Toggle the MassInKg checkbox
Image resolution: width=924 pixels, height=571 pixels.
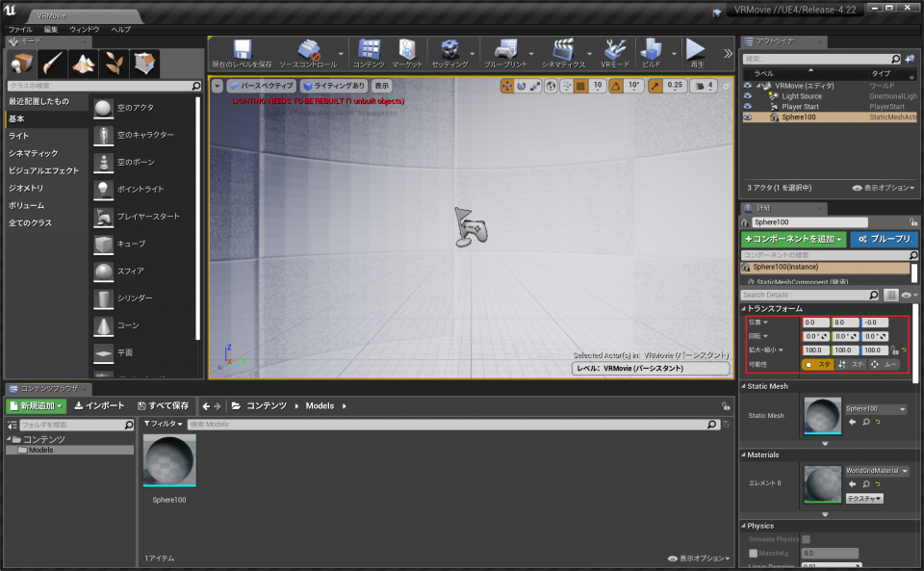pos(753,554)
